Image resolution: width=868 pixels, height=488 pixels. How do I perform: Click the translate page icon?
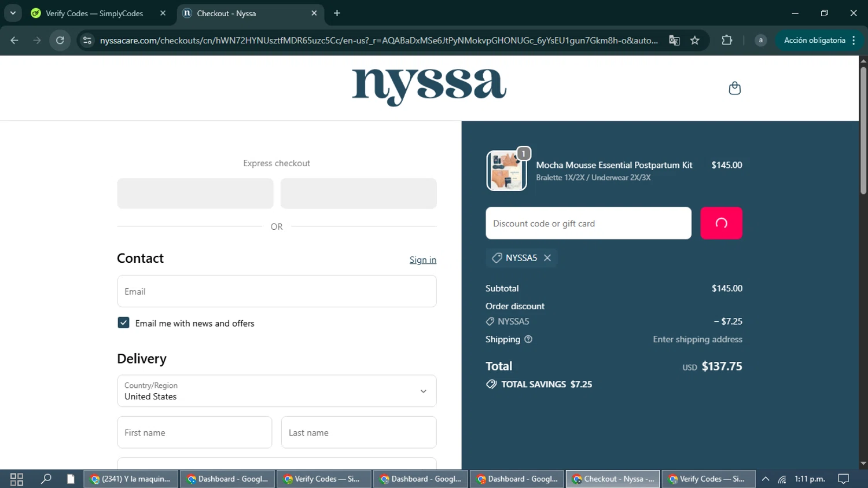point(674,41)
